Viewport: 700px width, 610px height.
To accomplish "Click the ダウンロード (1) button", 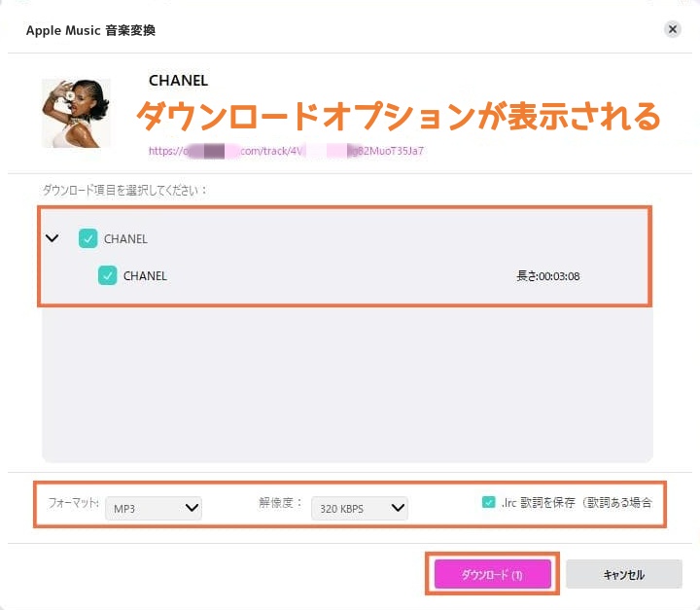I will (492, 574).
